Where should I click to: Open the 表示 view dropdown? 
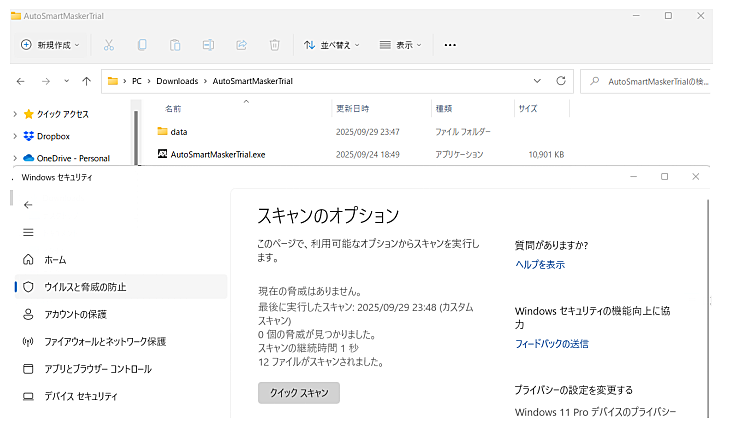coord(401,45)
